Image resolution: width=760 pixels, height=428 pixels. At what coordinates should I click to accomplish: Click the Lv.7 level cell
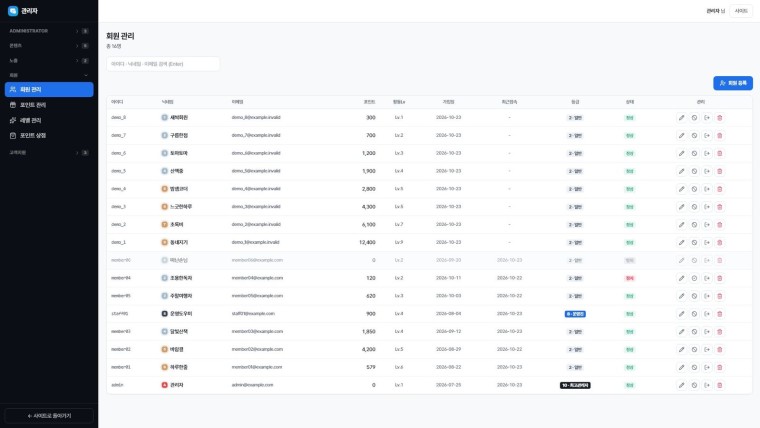[x=398, y=224]
